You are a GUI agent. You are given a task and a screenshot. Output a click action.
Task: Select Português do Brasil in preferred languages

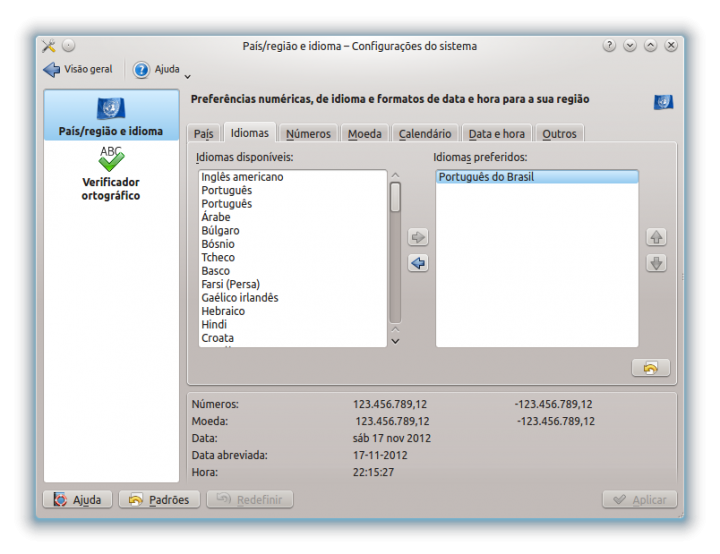point(537,177)
